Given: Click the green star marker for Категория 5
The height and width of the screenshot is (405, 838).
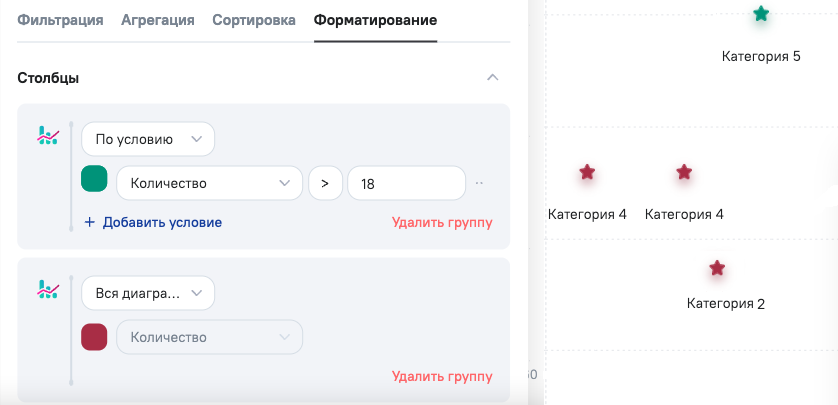Looking at the screenshot, I should [761, 14].
